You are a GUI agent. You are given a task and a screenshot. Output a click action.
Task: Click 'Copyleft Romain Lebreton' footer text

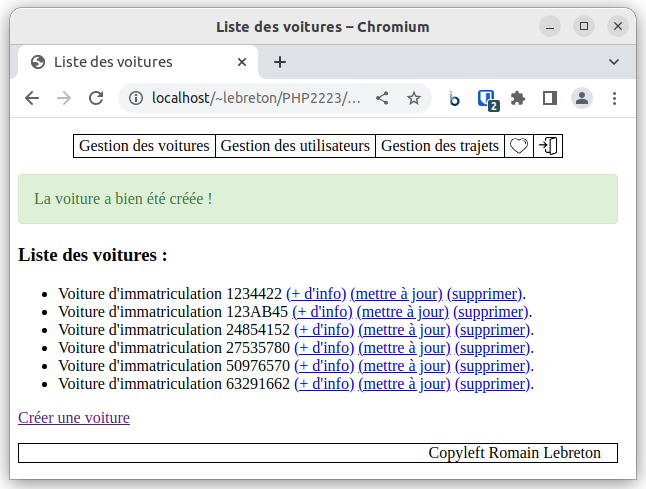pos(515,453)
